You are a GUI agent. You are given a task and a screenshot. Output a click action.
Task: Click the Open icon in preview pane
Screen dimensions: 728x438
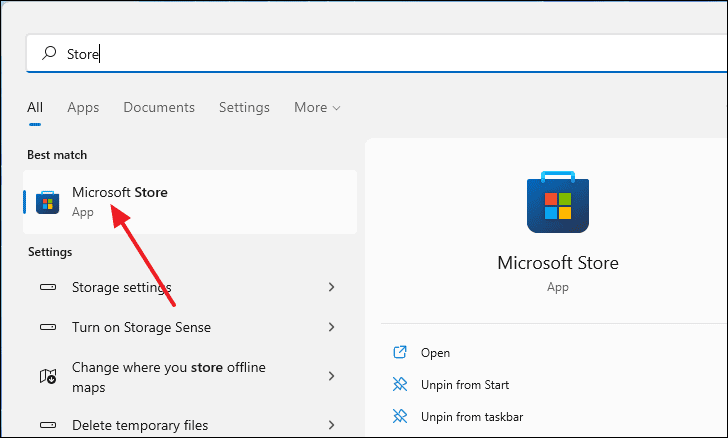click(x=400, y=353)
